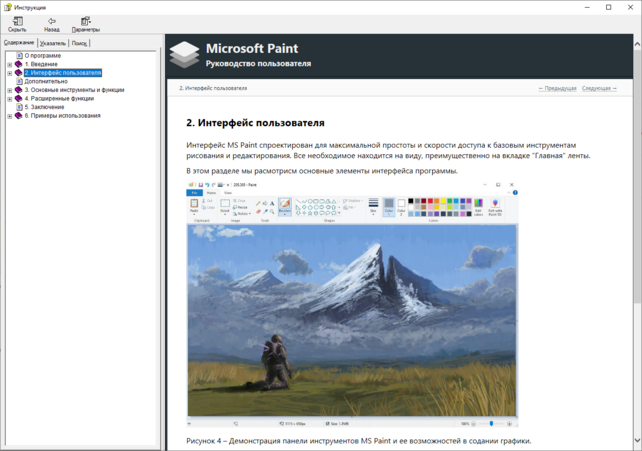The height and width of the screenshot is (451, 642).
Task: Switch to the Указатель tab
Action: click(x=53, y=43)
